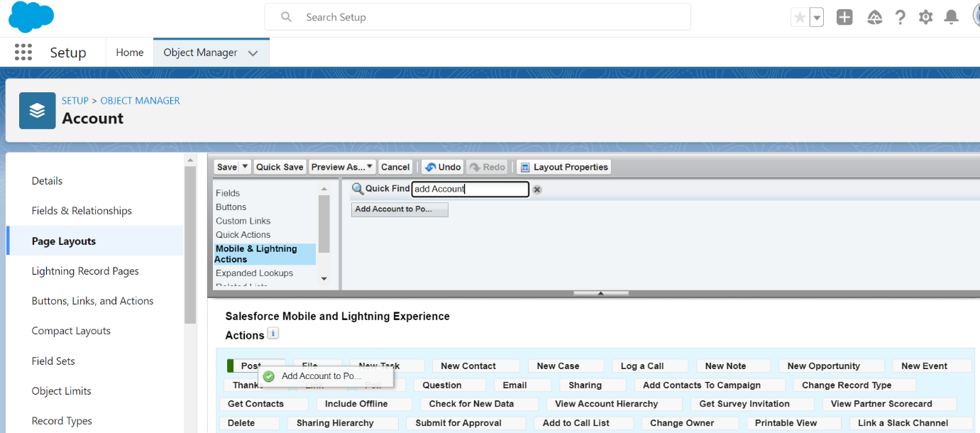Click the SETUP breadcrumb link
Screen dimensions: 980x433
[75, 101]
